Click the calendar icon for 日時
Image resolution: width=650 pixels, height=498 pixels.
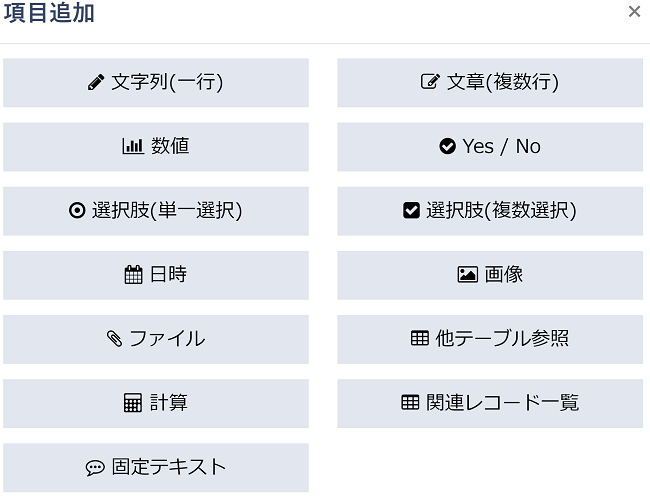133,275
